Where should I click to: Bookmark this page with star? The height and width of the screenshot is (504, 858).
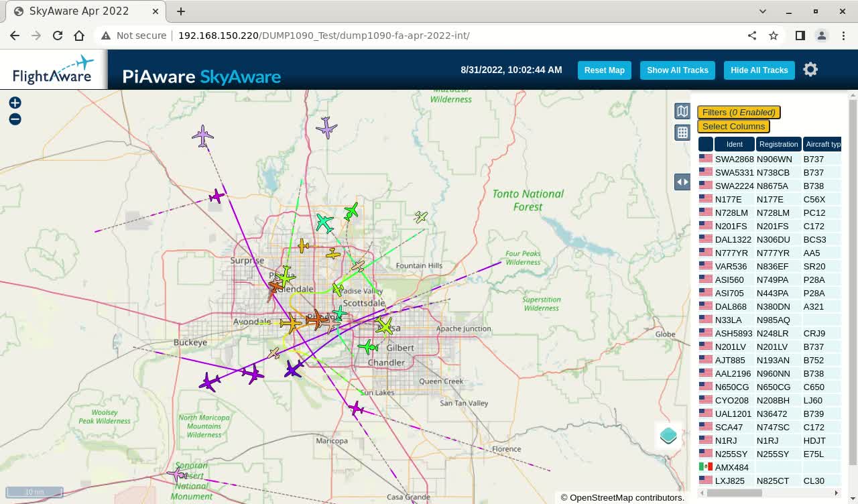774,36
